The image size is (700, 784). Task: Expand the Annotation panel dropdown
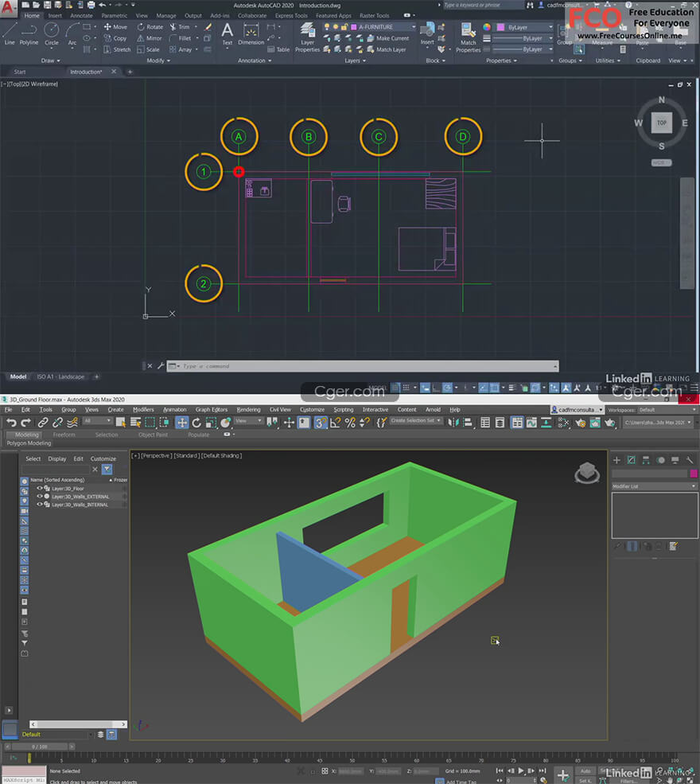point(255,60)
